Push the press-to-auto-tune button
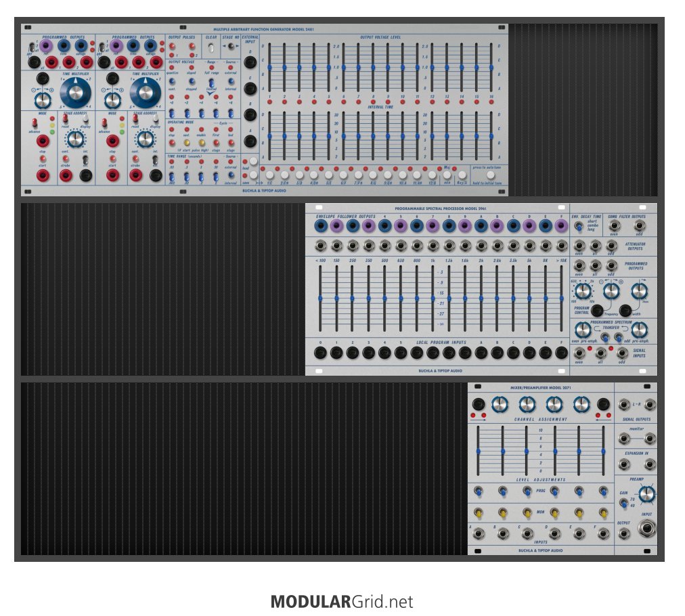 (x=491, y=175)
